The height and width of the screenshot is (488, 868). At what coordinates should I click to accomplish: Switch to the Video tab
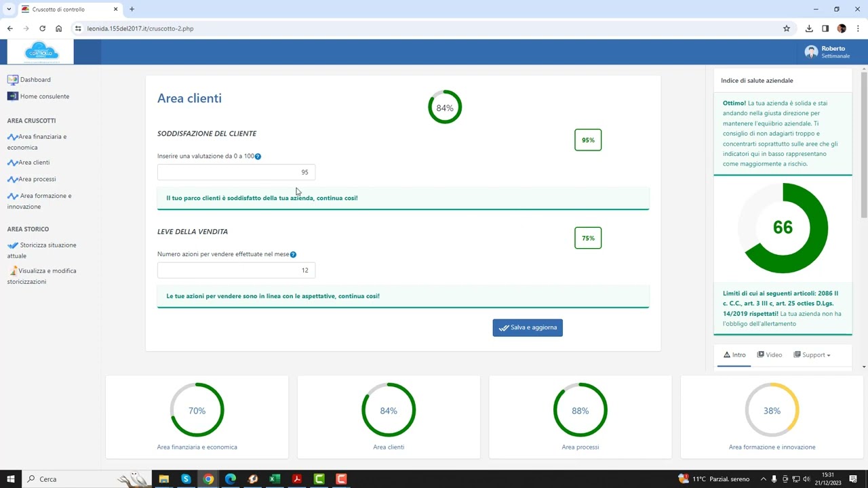click(770, 355)
